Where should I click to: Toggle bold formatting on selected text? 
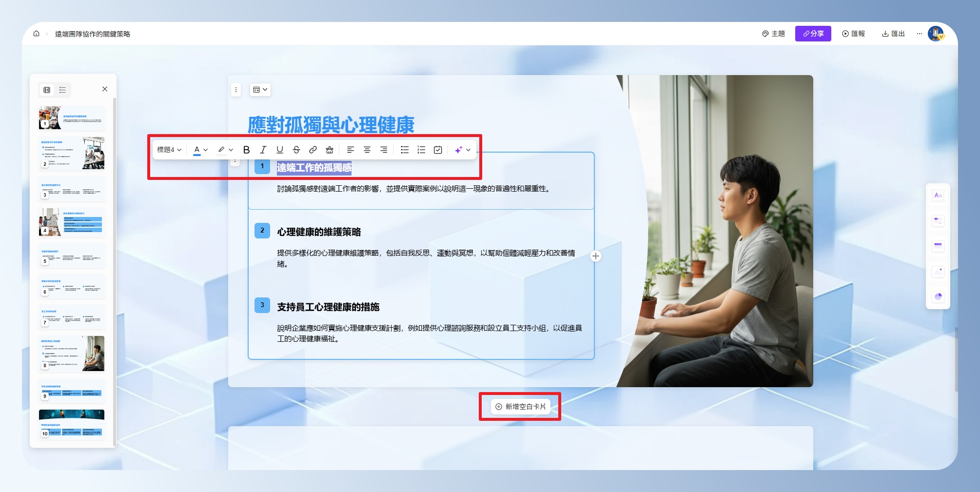tap(246, 150)
